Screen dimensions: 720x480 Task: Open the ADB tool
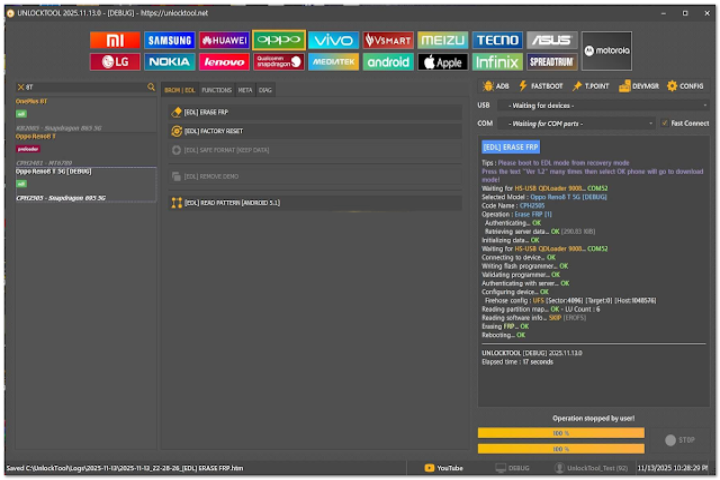point(496,86)
